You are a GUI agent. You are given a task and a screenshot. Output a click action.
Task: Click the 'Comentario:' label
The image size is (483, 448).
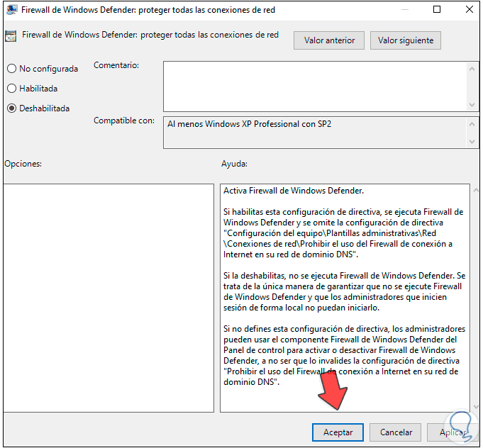(116, 65)
